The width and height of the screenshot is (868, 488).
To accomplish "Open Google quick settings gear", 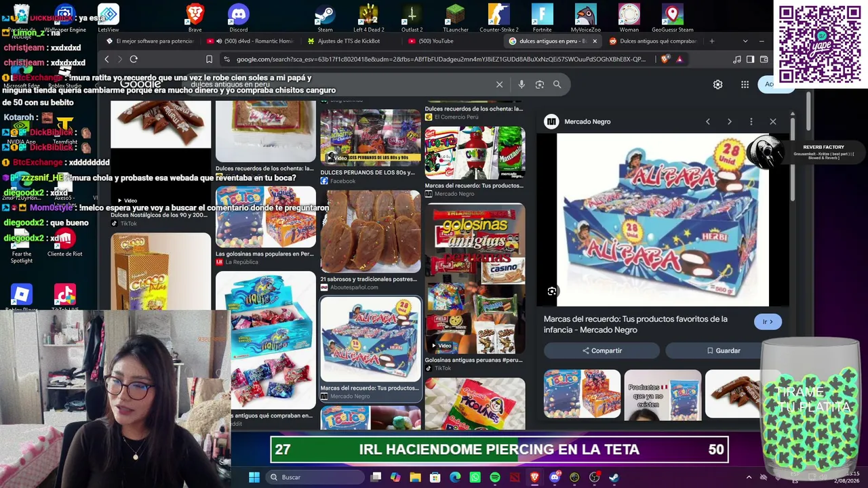I will click(x=717, y=85).
